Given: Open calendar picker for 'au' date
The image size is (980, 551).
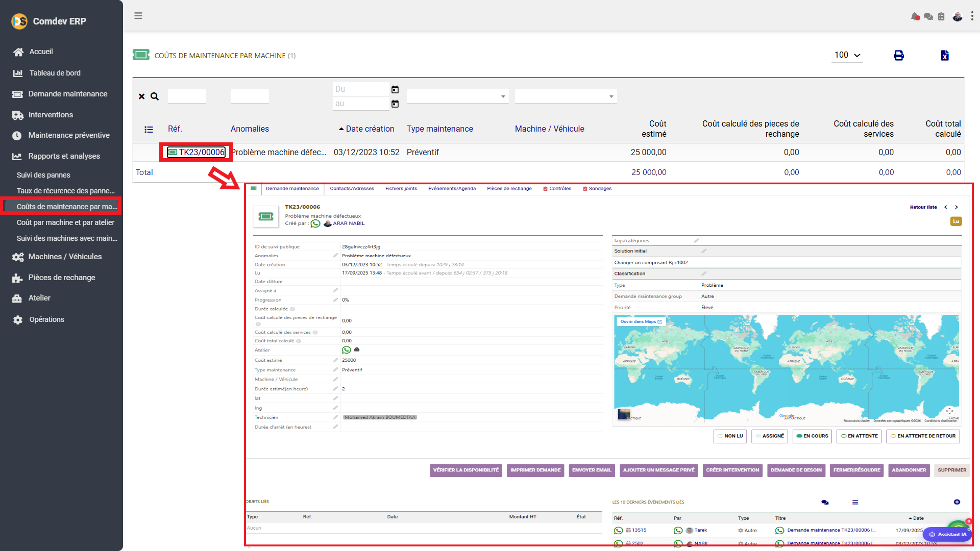Looking at the screenshot, I should click(x=395, y=104).
